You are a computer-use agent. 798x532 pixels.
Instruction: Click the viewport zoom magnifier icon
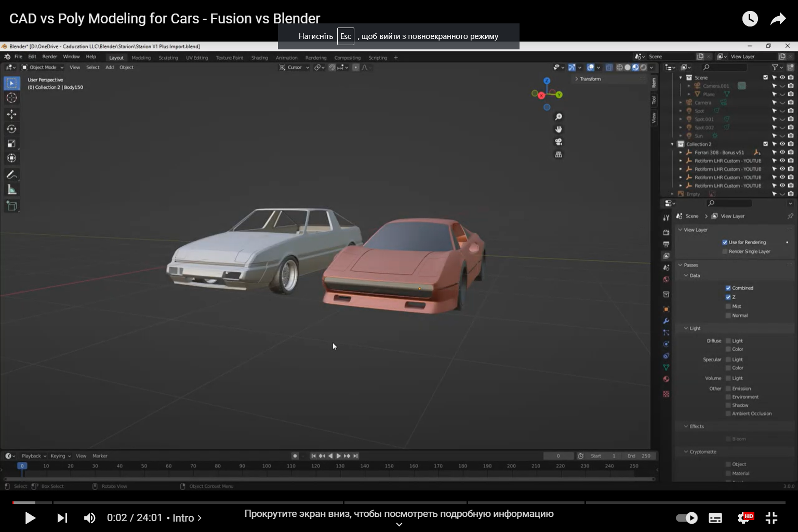558,117
